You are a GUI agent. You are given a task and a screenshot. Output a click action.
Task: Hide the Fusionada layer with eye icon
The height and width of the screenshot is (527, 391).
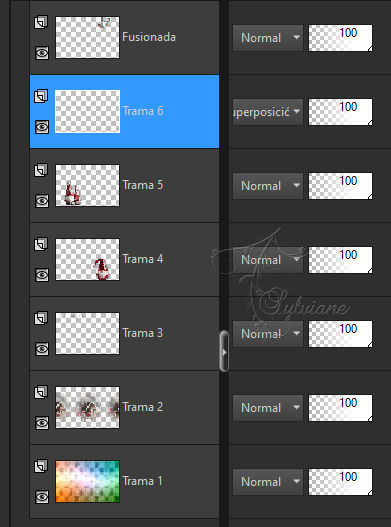pos(42,53)
